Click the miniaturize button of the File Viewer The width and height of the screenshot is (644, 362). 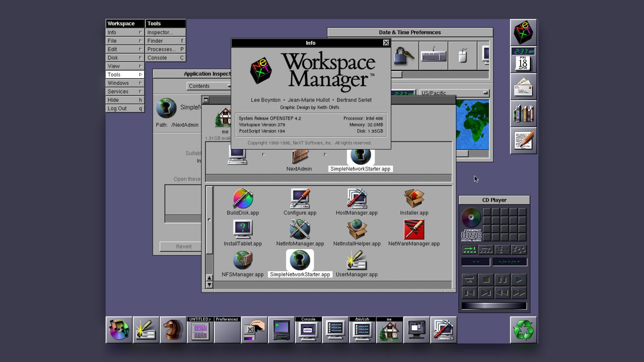click(206, 100)
